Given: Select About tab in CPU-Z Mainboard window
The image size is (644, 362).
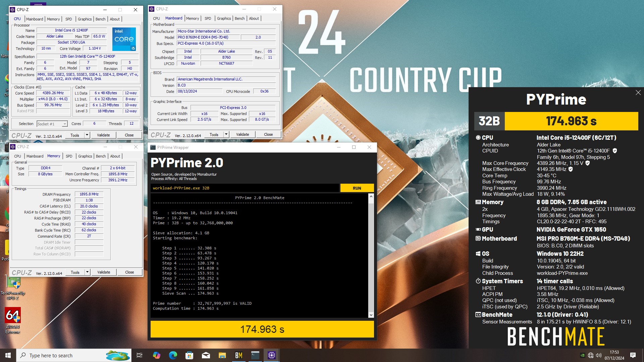Looking at the screenshot, I should coord(254,18).
